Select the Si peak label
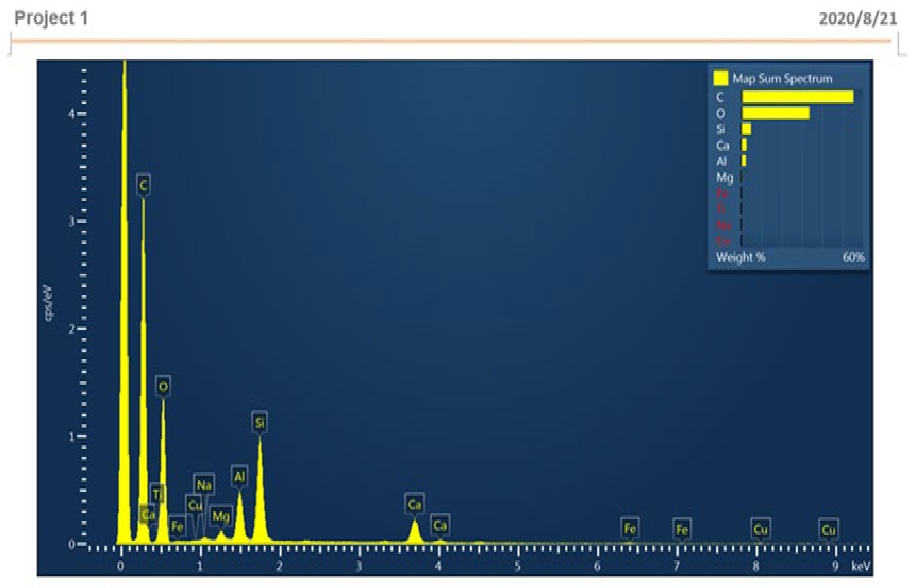Viewport: 915px width, 588px height. coord(259,422)
